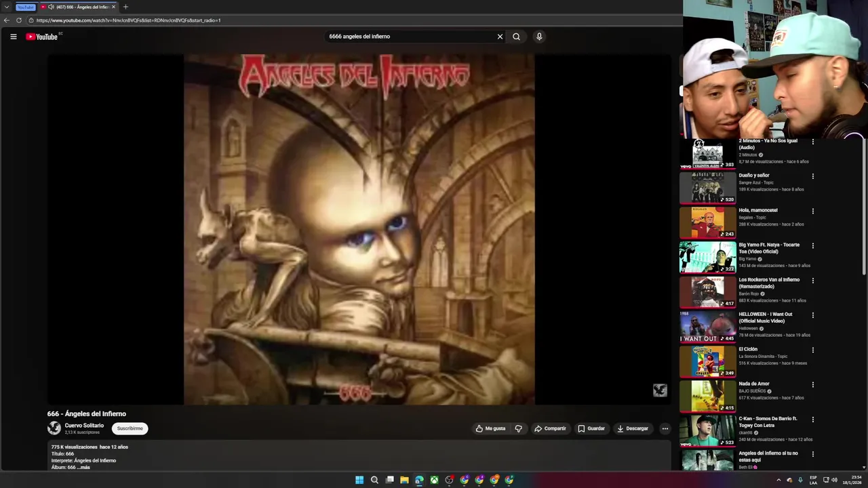Play Hola, mamoncete! thumbnail

(x=707, y=222)
